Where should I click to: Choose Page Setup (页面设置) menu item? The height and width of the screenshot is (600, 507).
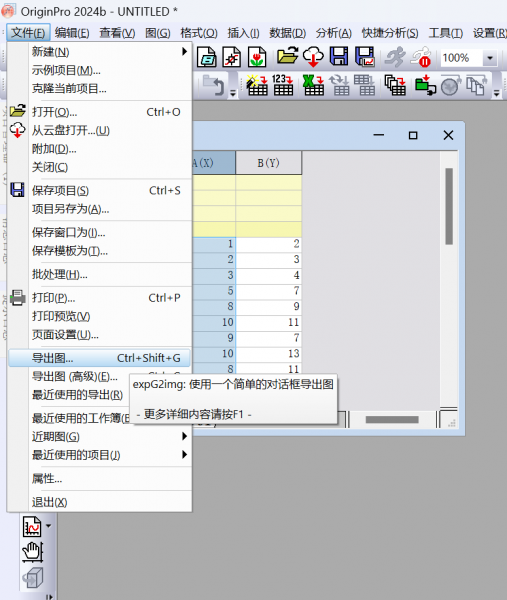[99, 335]
